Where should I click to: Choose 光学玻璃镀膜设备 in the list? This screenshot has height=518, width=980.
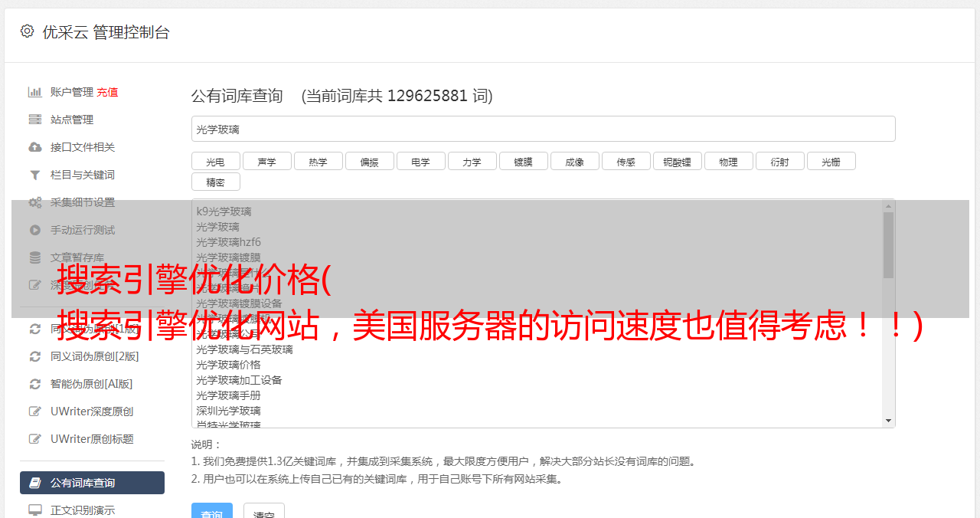coord(239,303)
